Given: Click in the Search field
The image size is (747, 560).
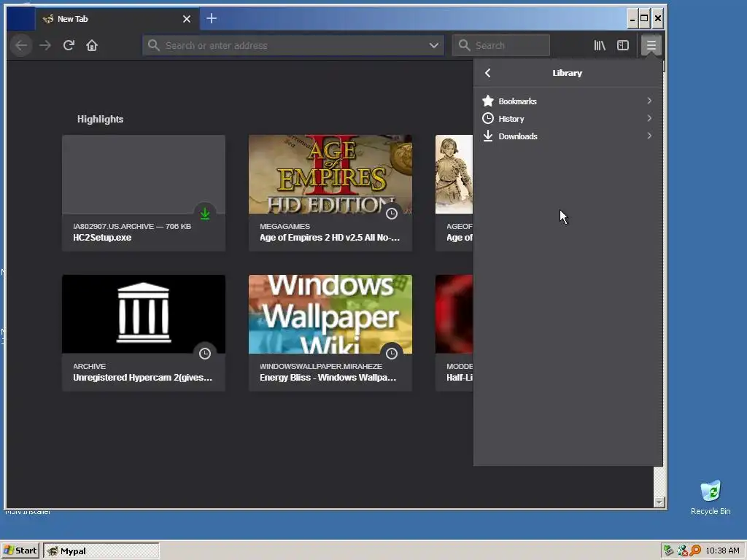Looking at the screenshot, I should point(500,45).
